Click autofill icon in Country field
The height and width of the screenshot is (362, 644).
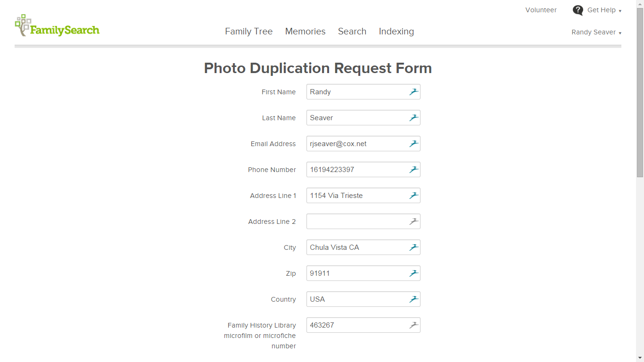coord(414,299)
